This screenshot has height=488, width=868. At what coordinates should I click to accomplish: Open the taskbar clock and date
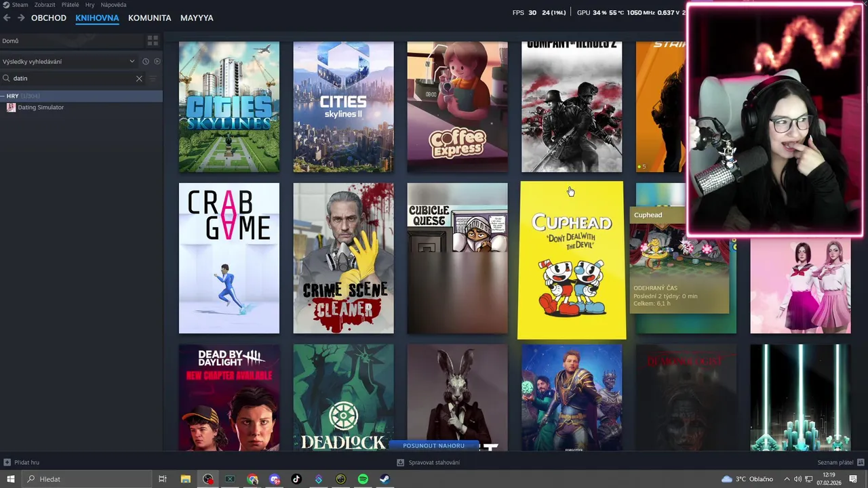pyautogui.click(x=829, y=479)
